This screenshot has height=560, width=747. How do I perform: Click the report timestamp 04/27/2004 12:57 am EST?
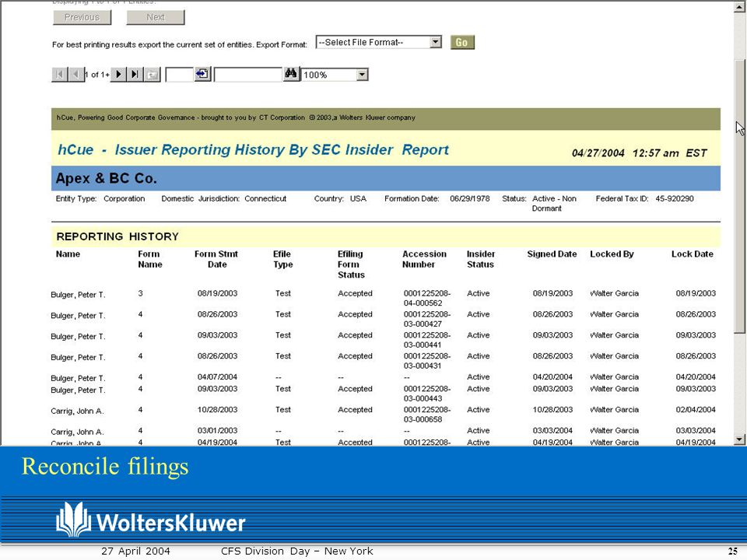pos(640,153)
